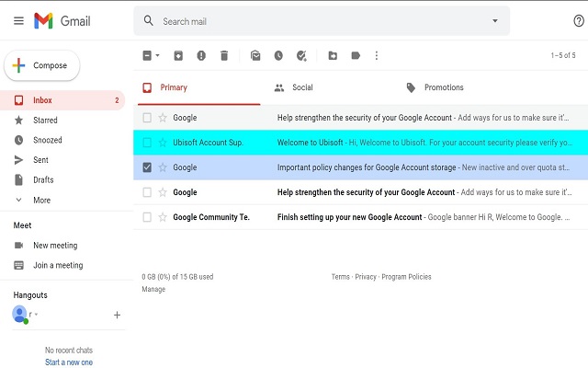The width and height of the screenshot is (588, 368).
Task: Click the Hangouts user avatar
Action: click(x=19, y=314)
